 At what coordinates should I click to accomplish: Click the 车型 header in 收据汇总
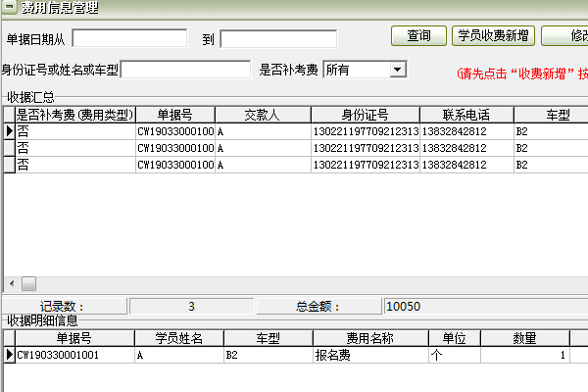pyautogui.click(x=551, y=115)
